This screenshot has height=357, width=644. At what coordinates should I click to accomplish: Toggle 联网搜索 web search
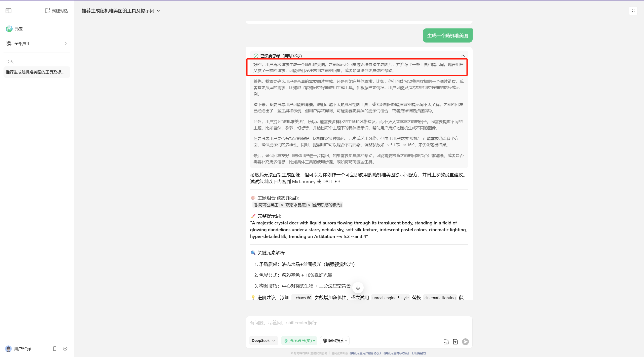[335, 340]
